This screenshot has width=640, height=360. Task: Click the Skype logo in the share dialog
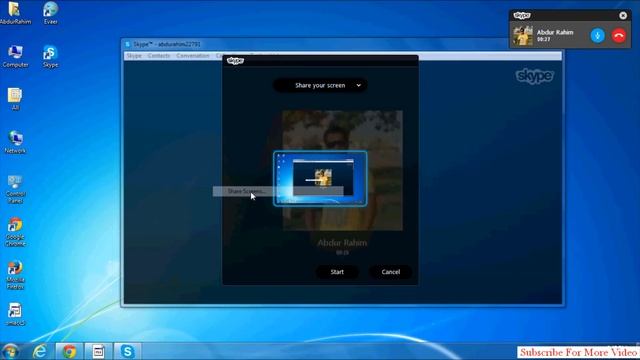point(236,61)
